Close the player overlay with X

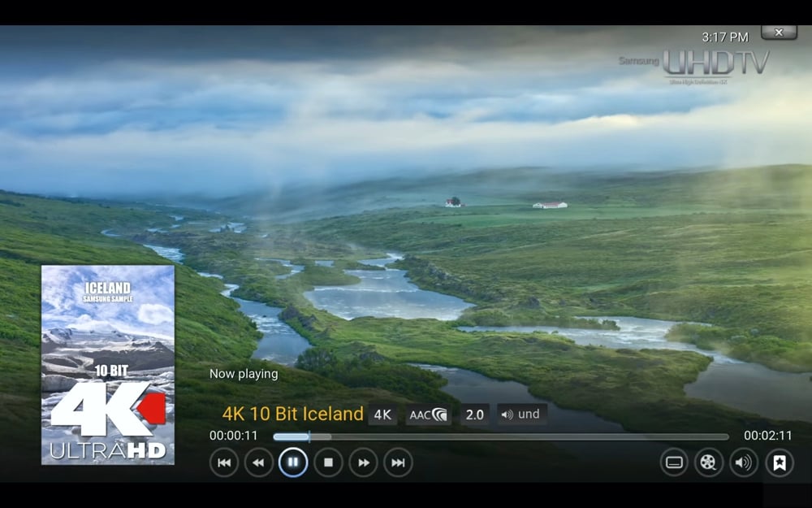[x=779, y=33]
